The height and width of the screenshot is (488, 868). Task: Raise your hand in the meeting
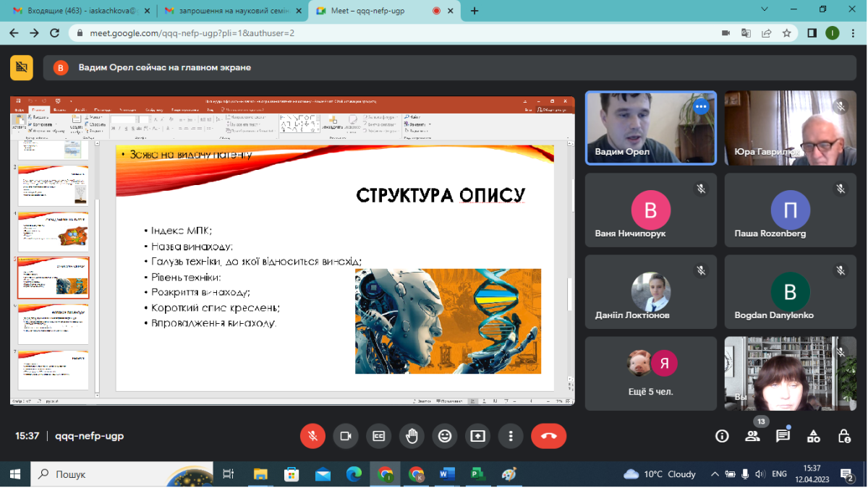[412, 436]
